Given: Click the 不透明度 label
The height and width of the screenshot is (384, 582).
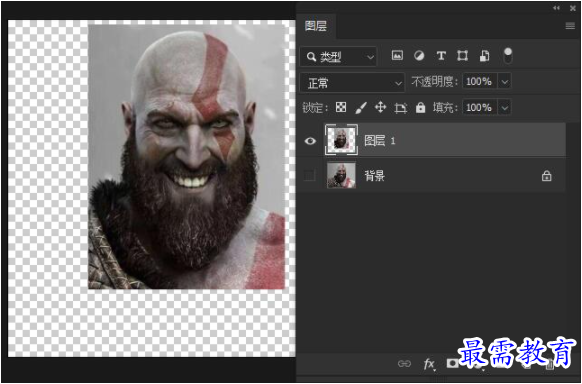Looking at the screenshot, I should click(x=435, y=82).
